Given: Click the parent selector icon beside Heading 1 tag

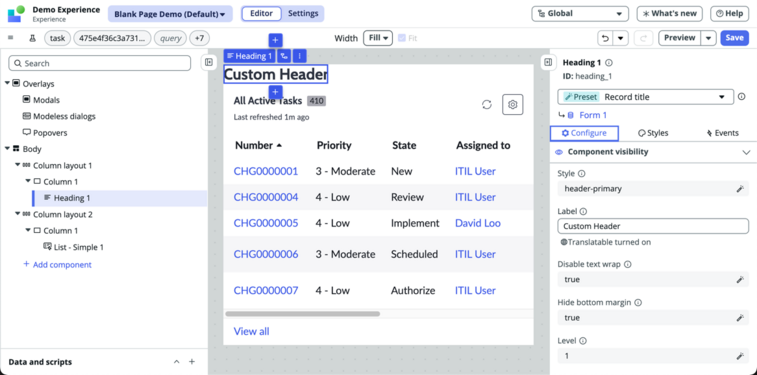Looking at the screenshot, I should [x=284, y=56].
